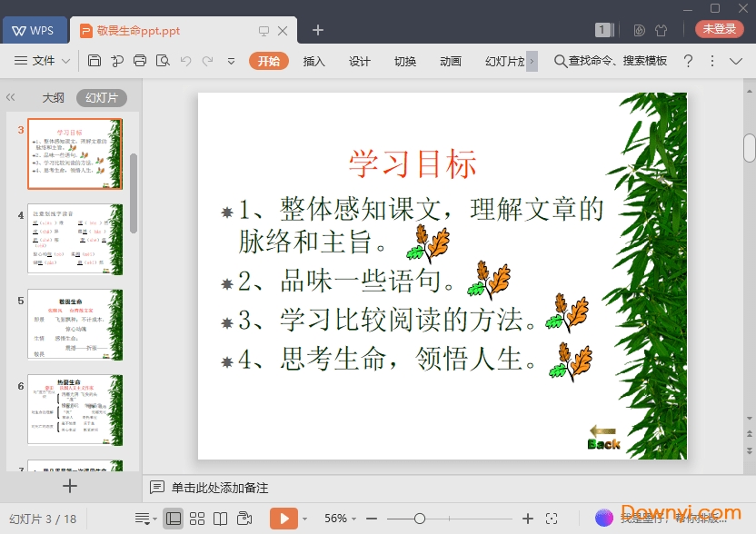Click the Save icon in quick toolbar
Image resolution: width=756 pixels, height=534 pixels.
94,61
